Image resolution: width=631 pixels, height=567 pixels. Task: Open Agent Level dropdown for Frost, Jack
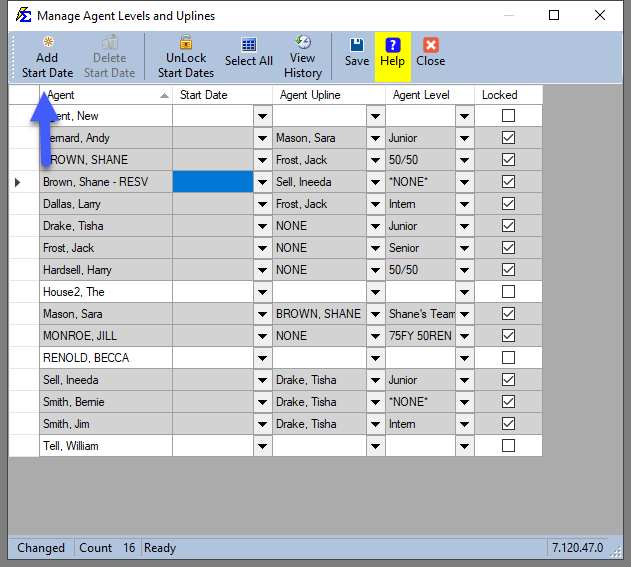click(x=464, y=248)
